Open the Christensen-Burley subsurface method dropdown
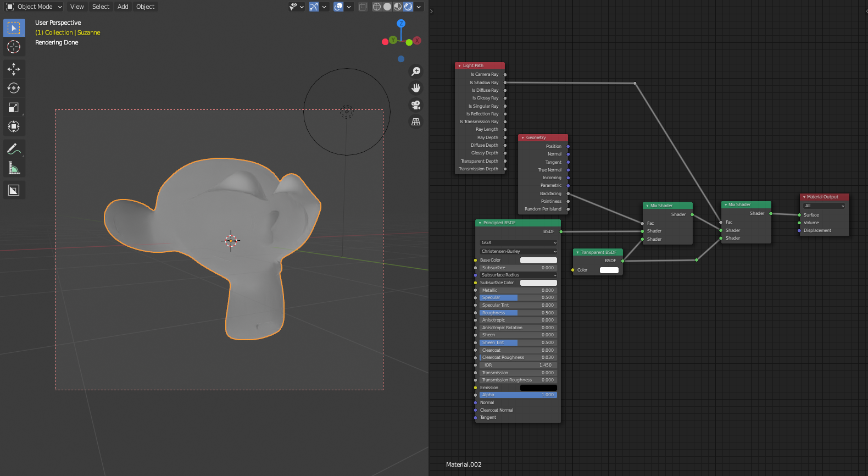The height and width of the screenshot is (476, 868). [519, 251]
